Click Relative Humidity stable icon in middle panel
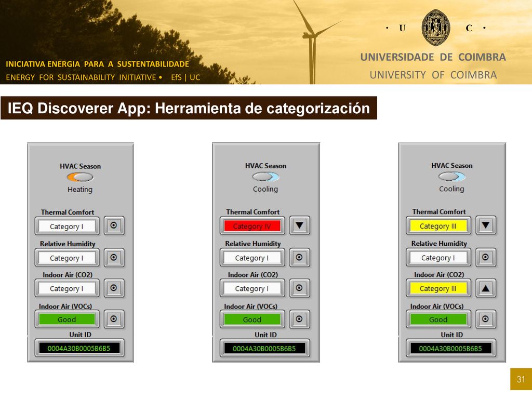This screenshot has width=532, height=399. click(299, 257)
